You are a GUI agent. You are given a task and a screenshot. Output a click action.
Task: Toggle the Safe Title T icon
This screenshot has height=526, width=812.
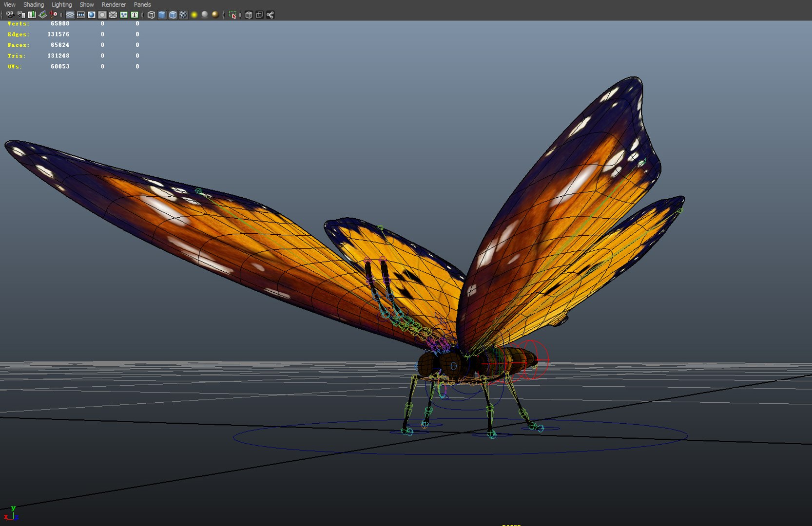(x=134, y=15)
